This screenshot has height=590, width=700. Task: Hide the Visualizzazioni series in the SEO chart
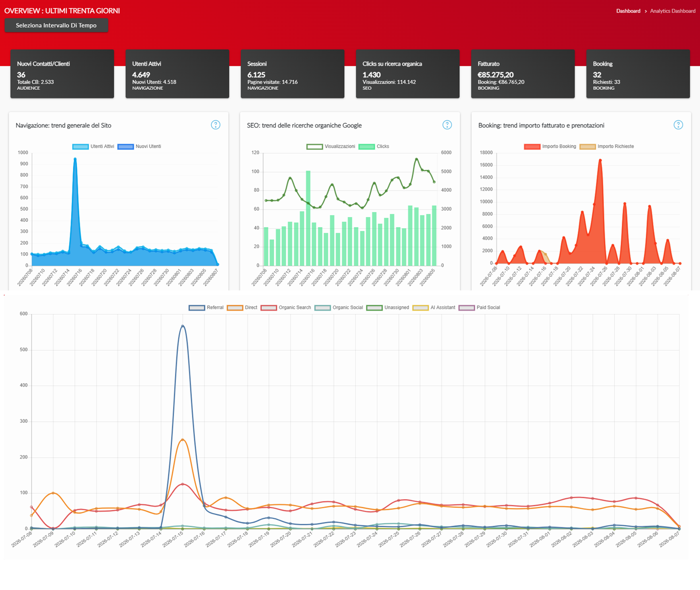pyautogui.click(x=331, y=146)
